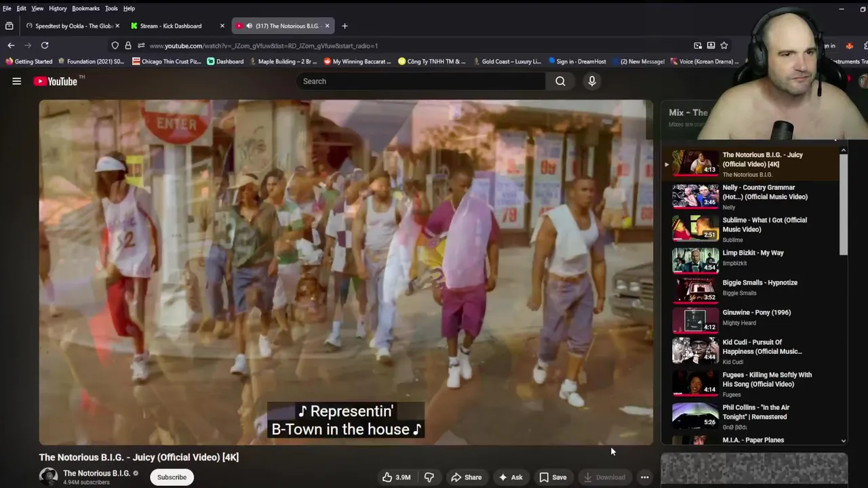868x488 pixels.
Task: Open the Ask AI button
Action: coord(511,477)
